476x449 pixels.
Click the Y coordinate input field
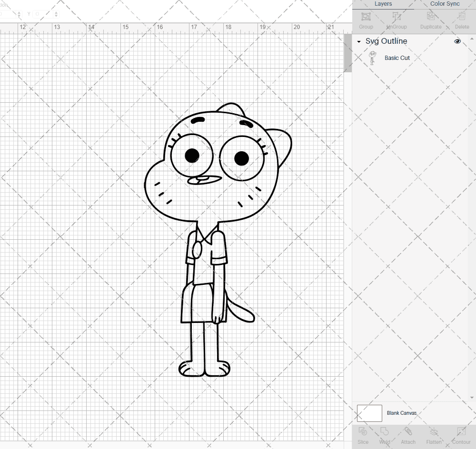(x=40, y=14)
